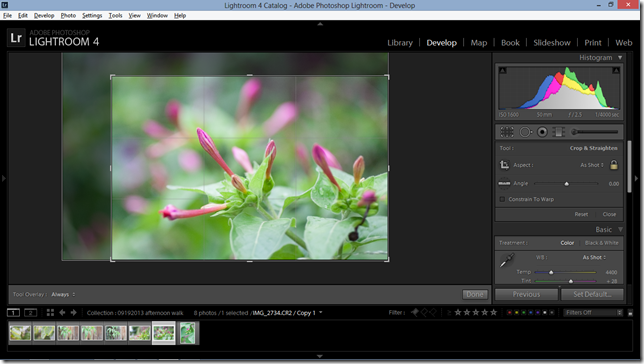Set filter rating to five stars
Screen dimensions: 644x364
tap(493, 313)
